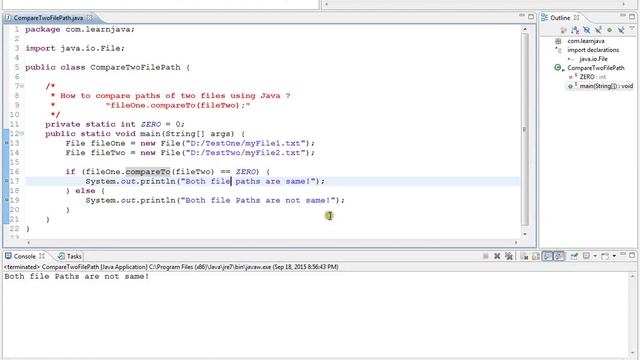Click the package icon beside com.learnjava
The image size is (640, 360).
coord(558,41)
